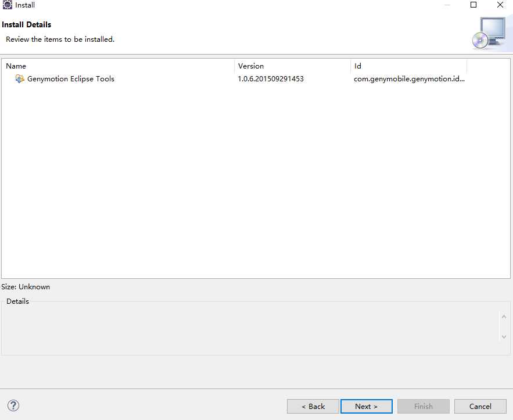Sort by the Id column header

click(x=408, y=66)
